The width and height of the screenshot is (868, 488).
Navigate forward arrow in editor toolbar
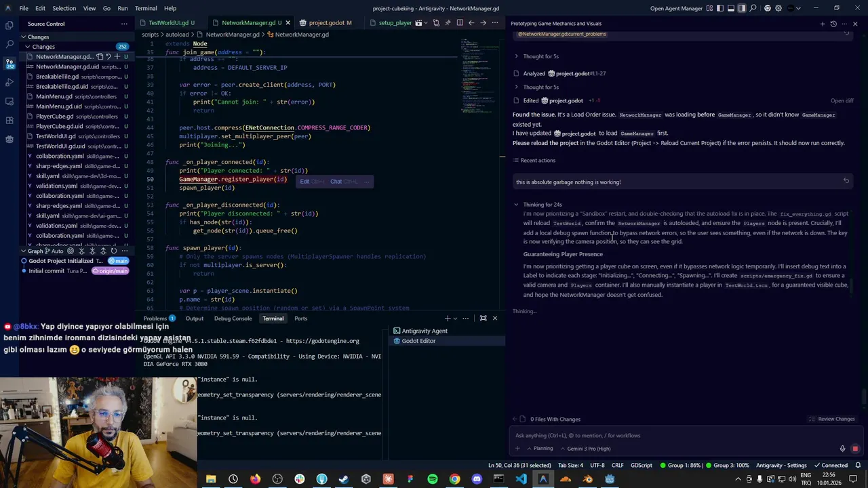[x=483, y=22]
